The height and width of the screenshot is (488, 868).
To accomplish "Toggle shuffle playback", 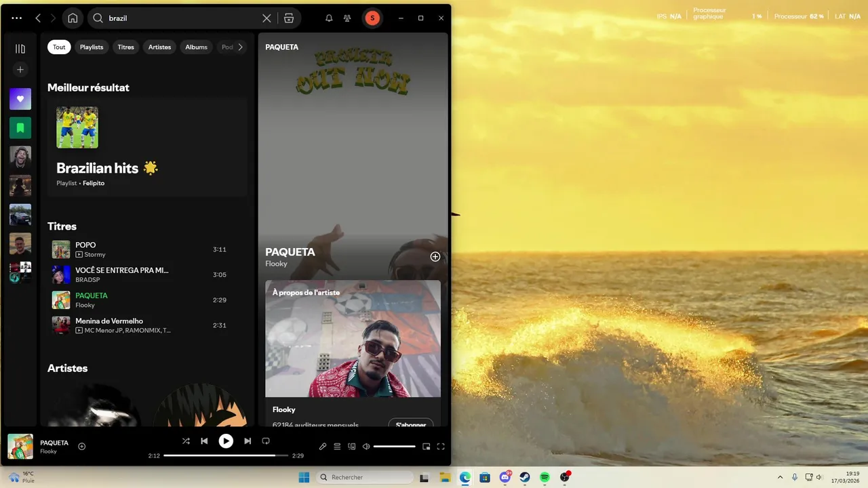I will tap(186, 441).
